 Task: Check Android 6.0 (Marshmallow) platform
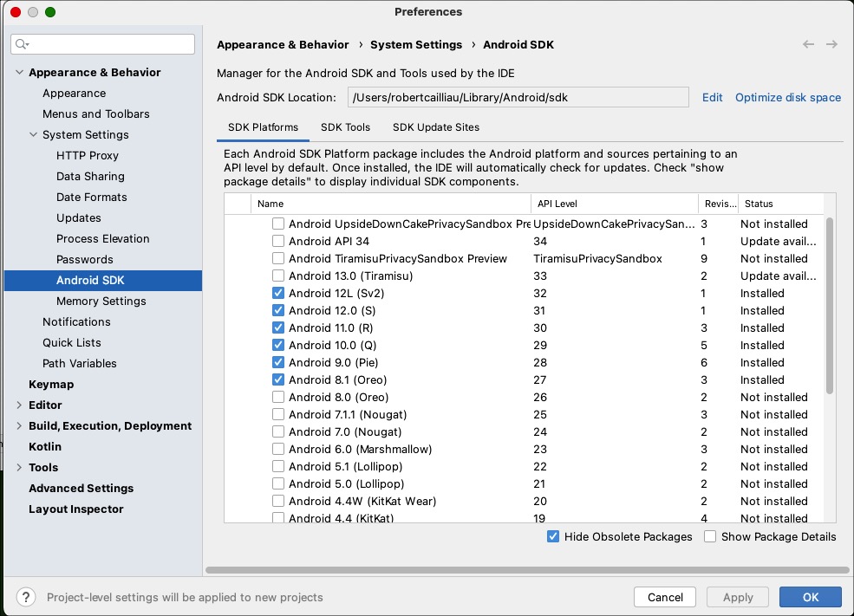278,449
